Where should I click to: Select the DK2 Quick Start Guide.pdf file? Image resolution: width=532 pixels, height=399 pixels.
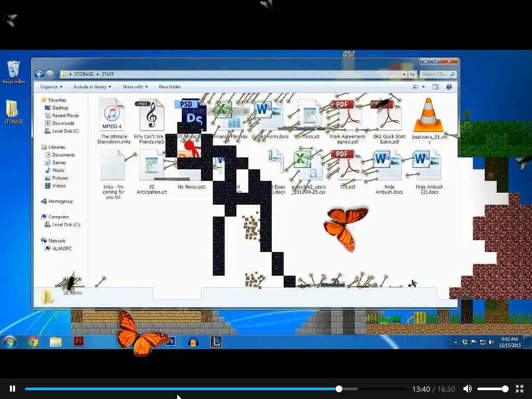click(389, 122)
